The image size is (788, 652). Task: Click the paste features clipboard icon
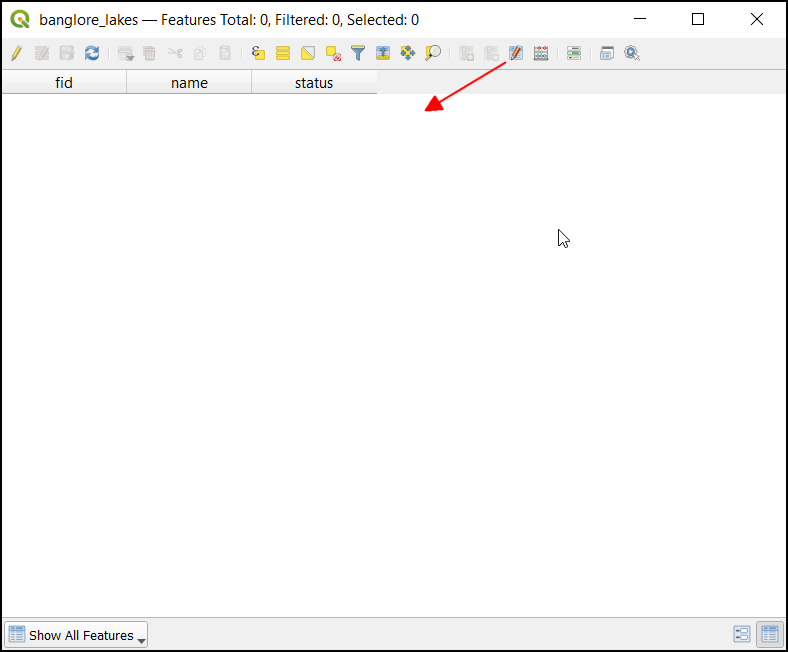pos(225,53)
